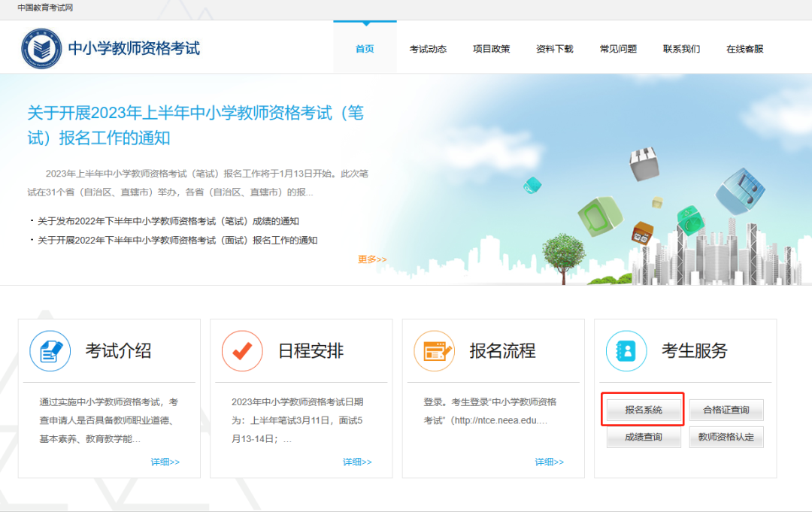Image resolution: width=812 pixels, height=512 pixels.
Task: Click the red checkmark 日程安排 icon
Action: (242, 350)
